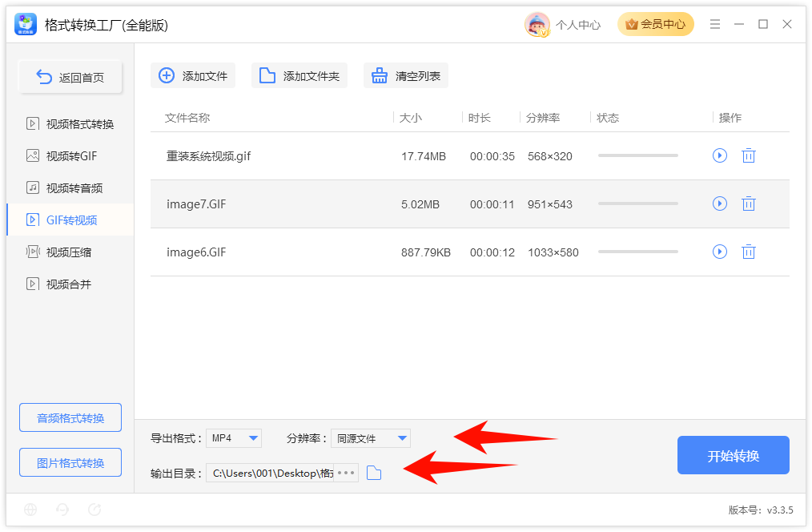This screenshot has height=532, width=812.
Task: Switch to 图片格式转换 module
Action: (70, 462)
